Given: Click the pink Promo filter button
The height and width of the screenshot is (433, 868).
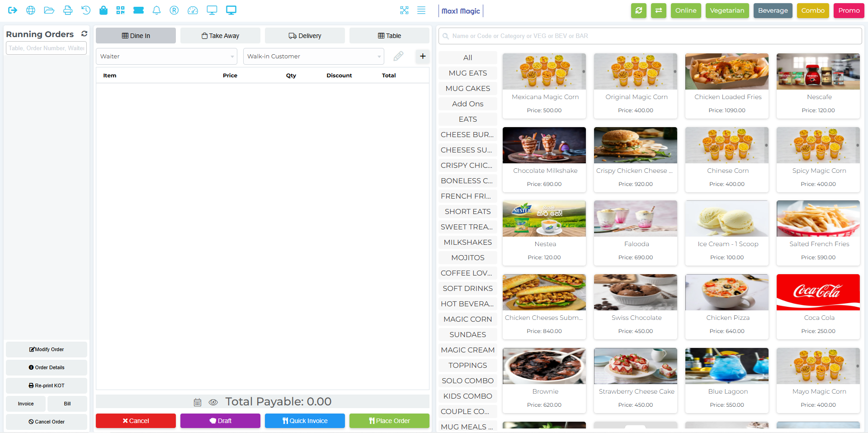Looking at the screenshot, I should pyautogui.click(x=849, y=10).
